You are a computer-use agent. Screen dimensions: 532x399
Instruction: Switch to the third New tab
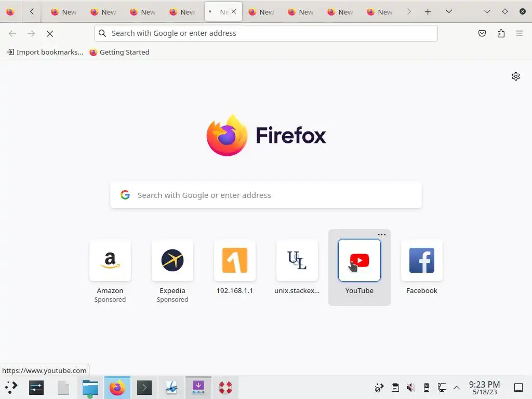143,12
